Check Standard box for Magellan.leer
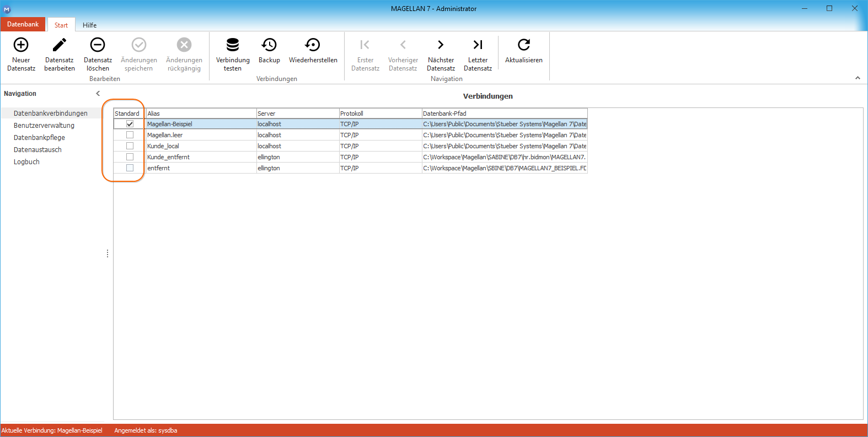This screenshot has width=868, height=437. click(x=130, y=135)
